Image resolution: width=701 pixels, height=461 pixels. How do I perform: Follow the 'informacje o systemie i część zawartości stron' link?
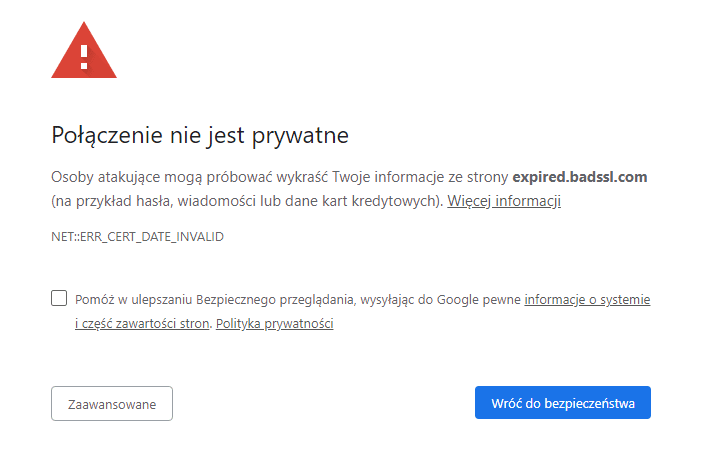587,300
